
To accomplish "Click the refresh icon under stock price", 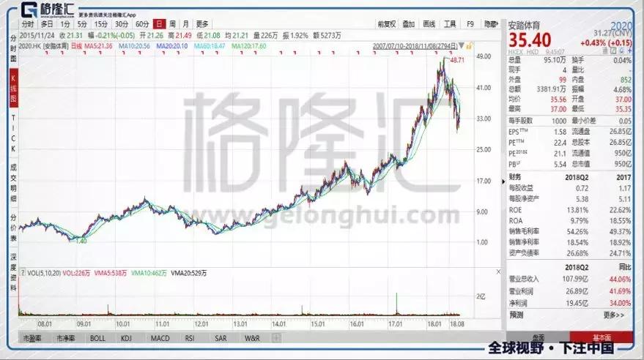I will pyautogui.click(x=622, y=51).
